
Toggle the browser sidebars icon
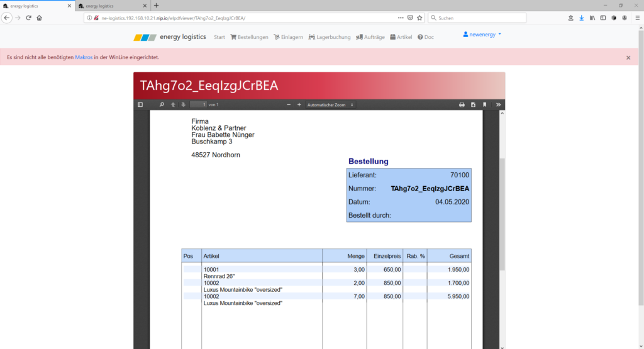(x=603, y=18)
